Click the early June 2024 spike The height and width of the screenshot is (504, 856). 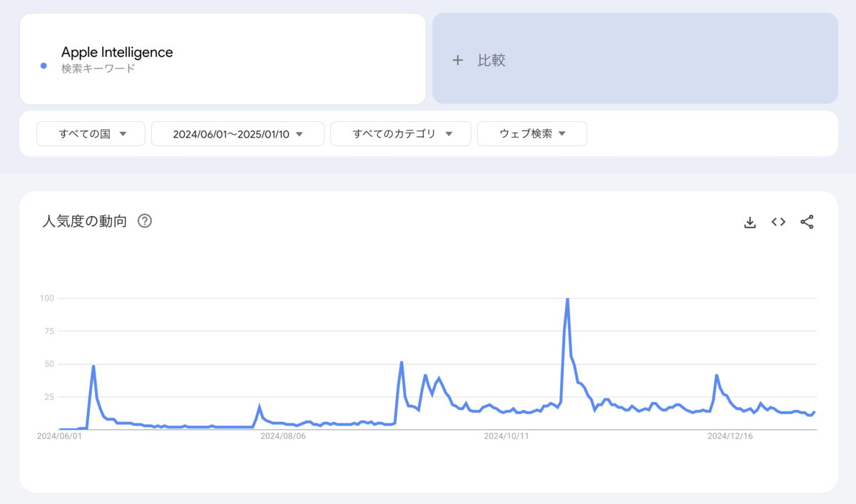[x=93, y=366]
